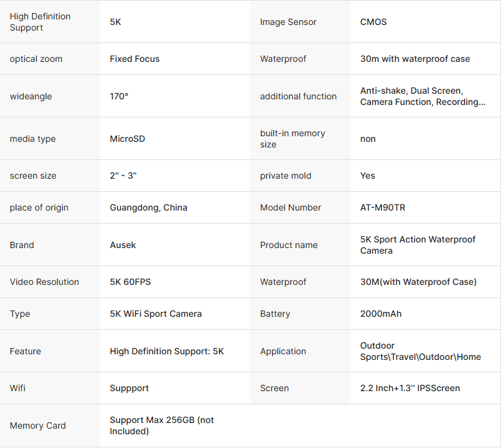The image size is (501, 448).
Task: Click the 'Ausek' brand value
Action: click(123, 245)
